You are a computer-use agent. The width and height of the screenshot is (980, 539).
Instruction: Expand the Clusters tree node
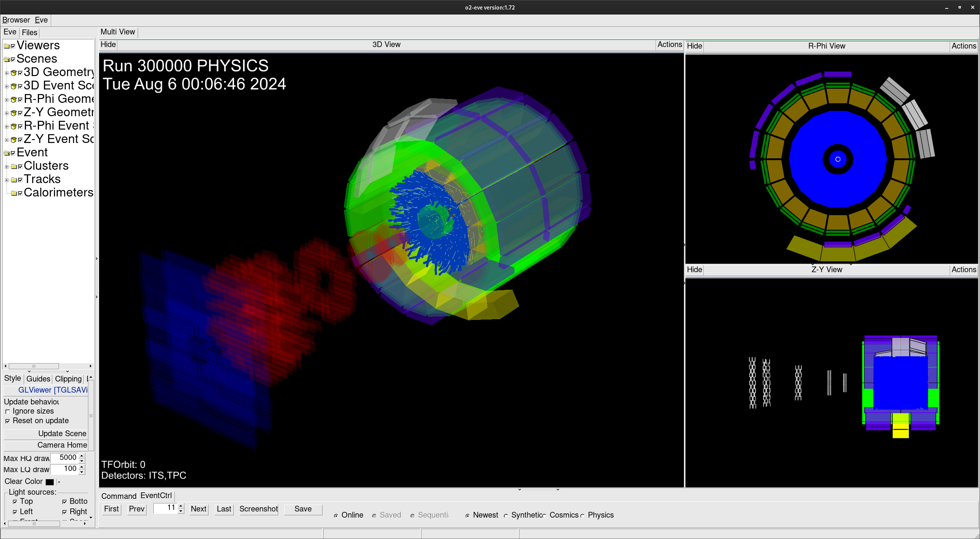(7, 167)
